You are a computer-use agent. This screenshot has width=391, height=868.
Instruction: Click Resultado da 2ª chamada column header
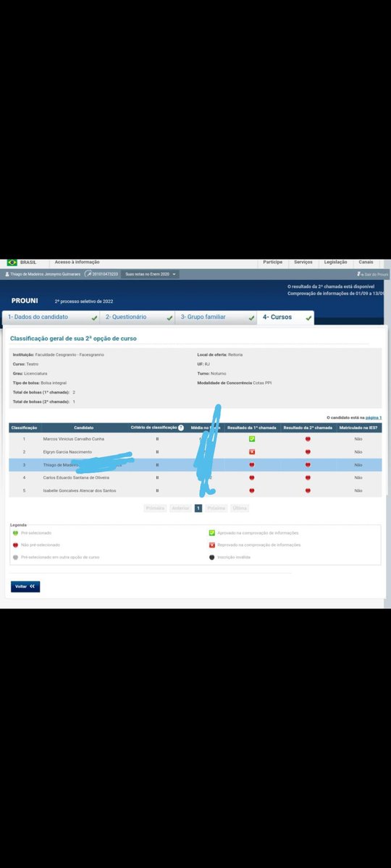[307, 428]
